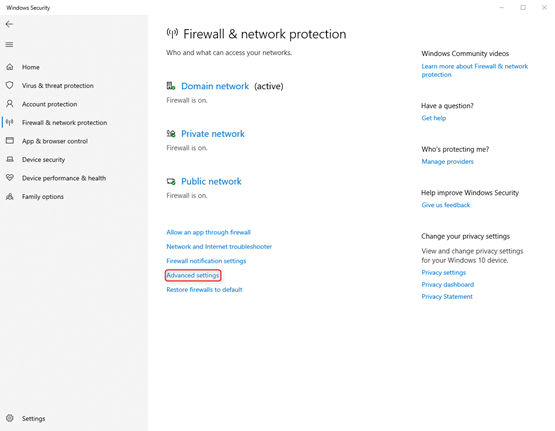Click Restore firewalls to default
555x431 pixels.
(x=204, y=289)
